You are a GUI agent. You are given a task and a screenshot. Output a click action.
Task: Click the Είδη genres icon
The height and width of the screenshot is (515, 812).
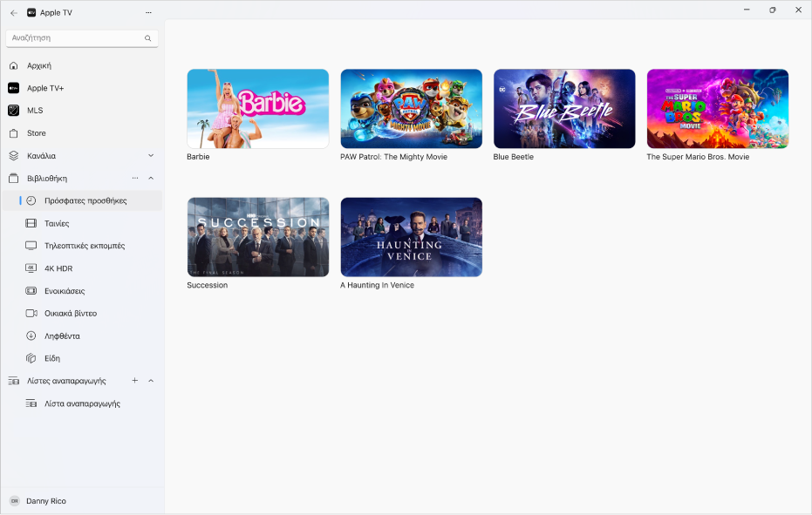[x=31, y=358]
